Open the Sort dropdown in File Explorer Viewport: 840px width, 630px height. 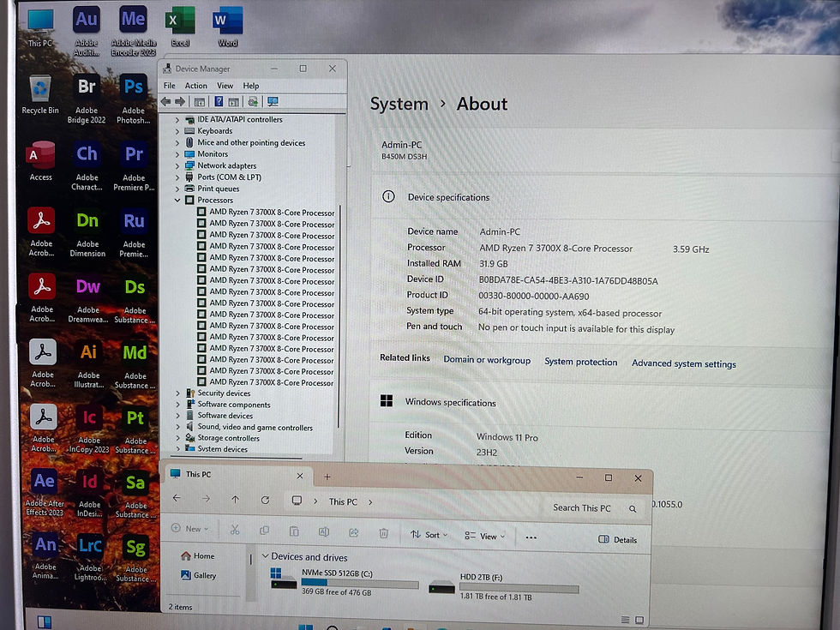tap(429, 535)
